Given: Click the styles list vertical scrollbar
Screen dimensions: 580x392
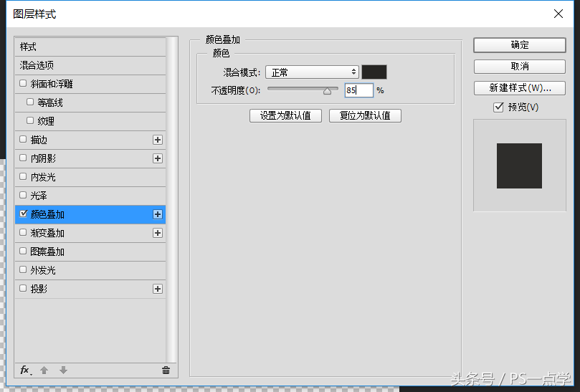Looking at the screenshot, I should click(x=171, y=200).
